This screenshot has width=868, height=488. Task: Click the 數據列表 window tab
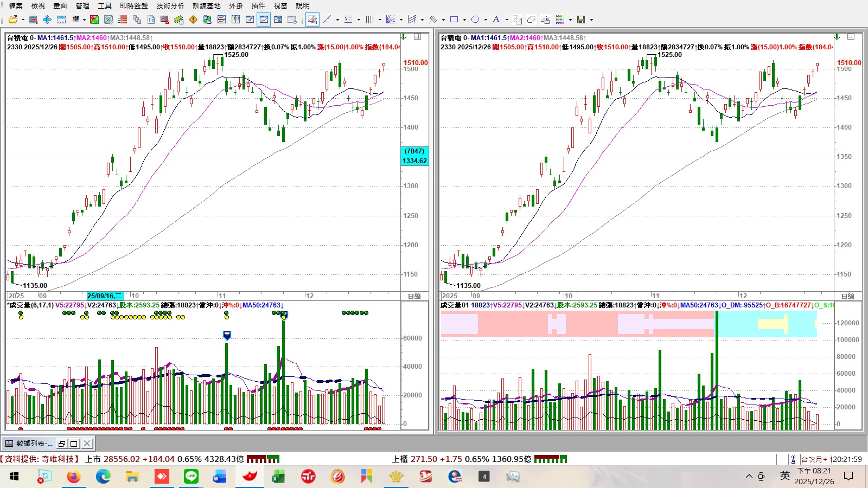(29, 444)
